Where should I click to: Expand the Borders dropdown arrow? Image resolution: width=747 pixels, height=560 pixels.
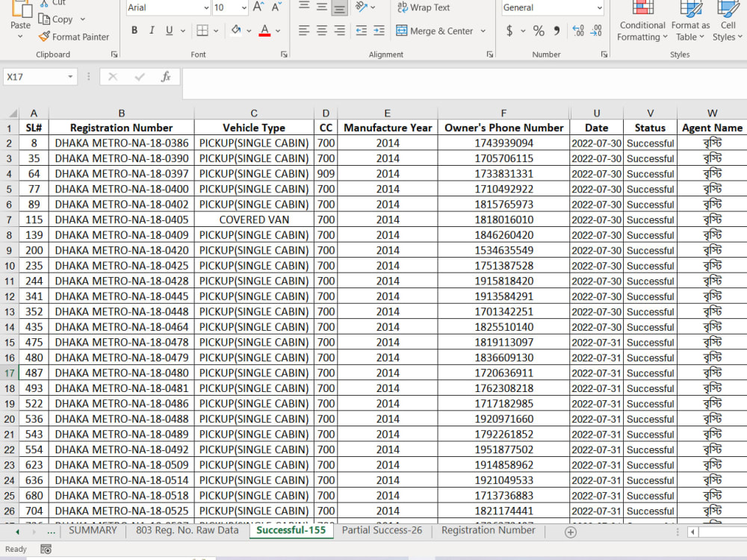click(216, 30)
